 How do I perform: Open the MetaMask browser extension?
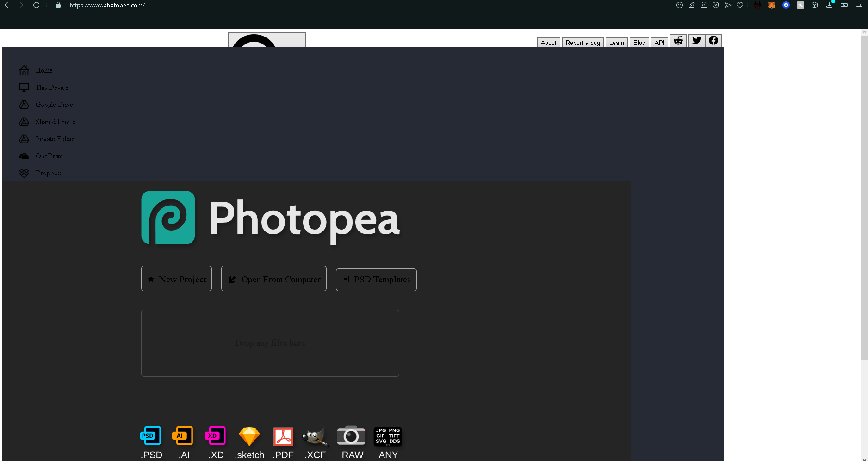[772, 5]
